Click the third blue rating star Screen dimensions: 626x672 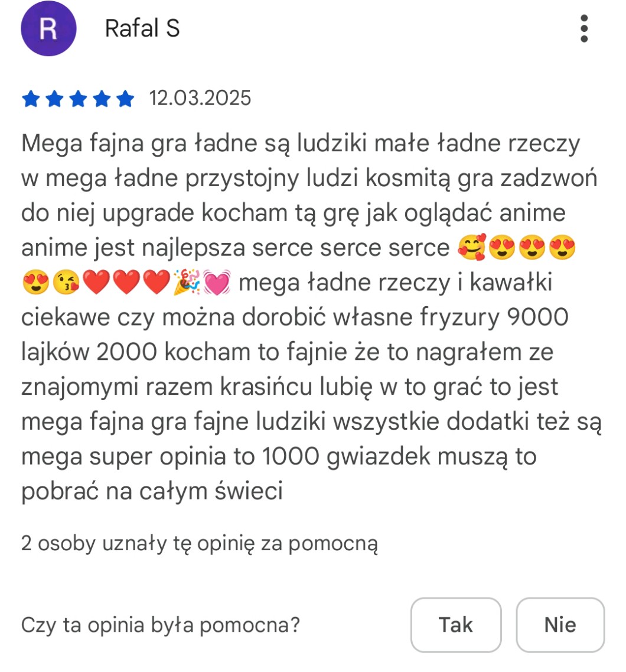point(78,99)
